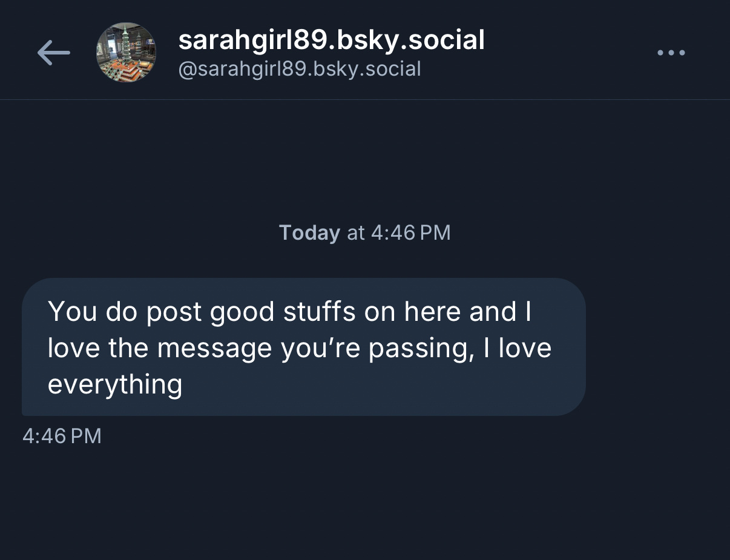Select the received message bubble
The width and height of the screenshot is (730, 560).
(x=303, y=347)
